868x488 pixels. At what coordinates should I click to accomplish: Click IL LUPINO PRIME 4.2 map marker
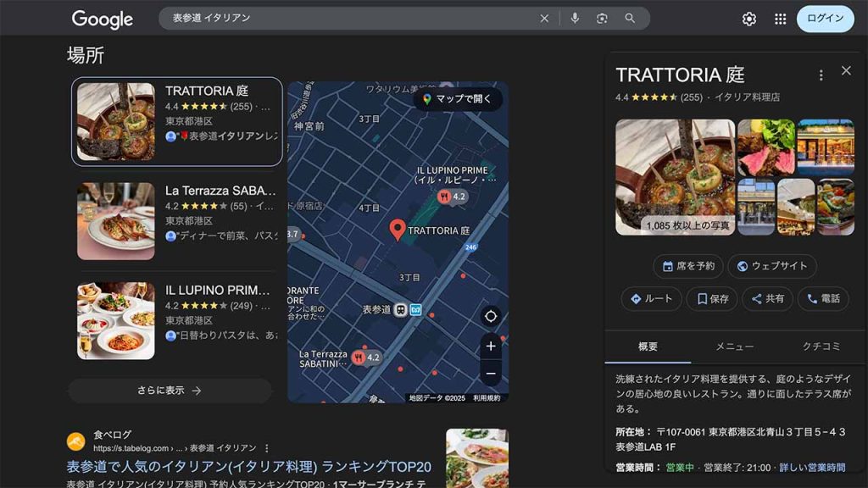tap(453, 197)
